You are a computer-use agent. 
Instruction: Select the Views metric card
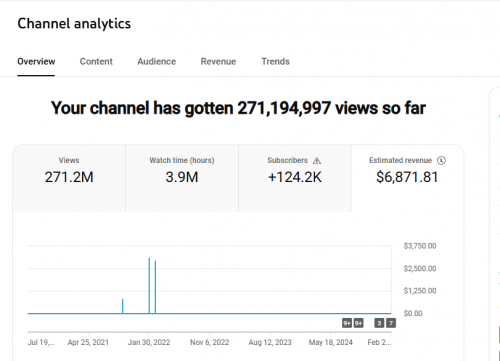click(69, 178)
